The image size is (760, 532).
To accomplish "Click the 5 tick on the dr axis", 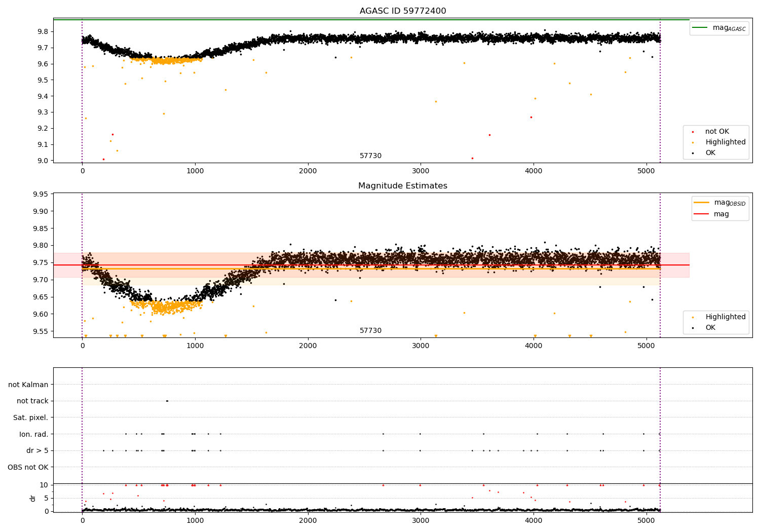I will (x=47, y=498).
